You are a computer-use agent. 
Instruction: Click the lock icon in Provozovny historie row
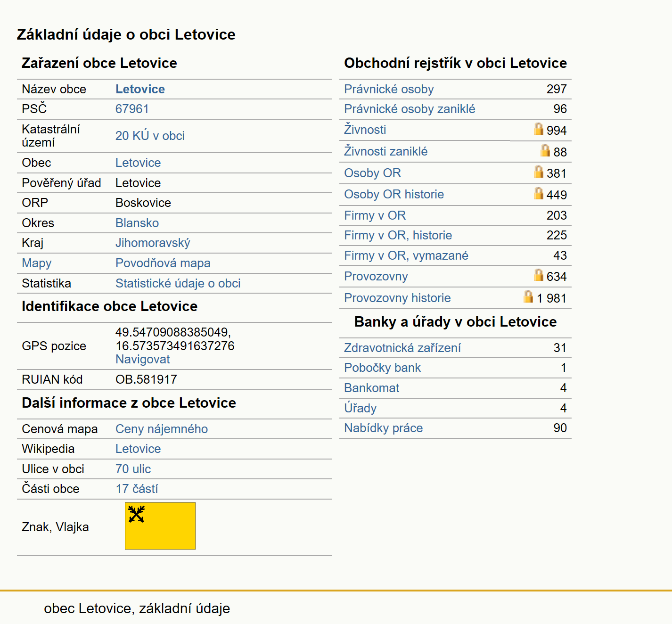pyautogui.click(x=528, y=296)
